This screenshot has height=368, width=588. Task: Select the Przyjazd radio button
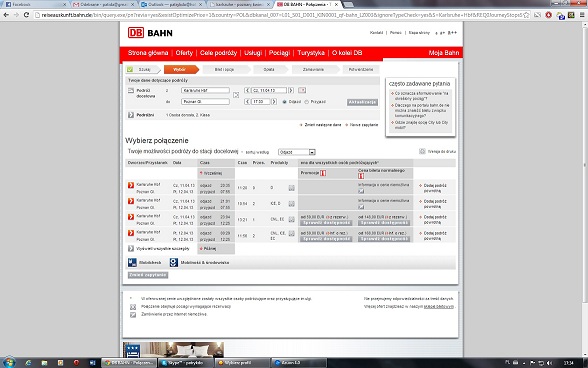pos(306,102)
